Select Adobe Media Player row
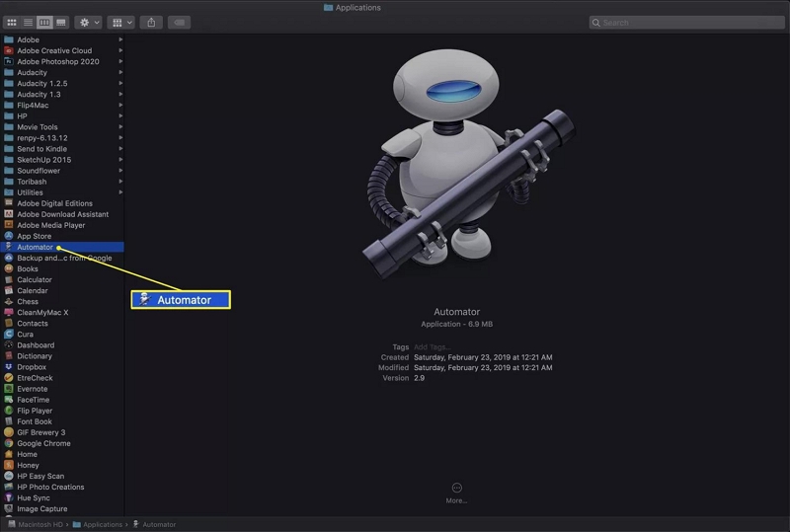This screenshot has width=790, height=532. tap(62, 225)
